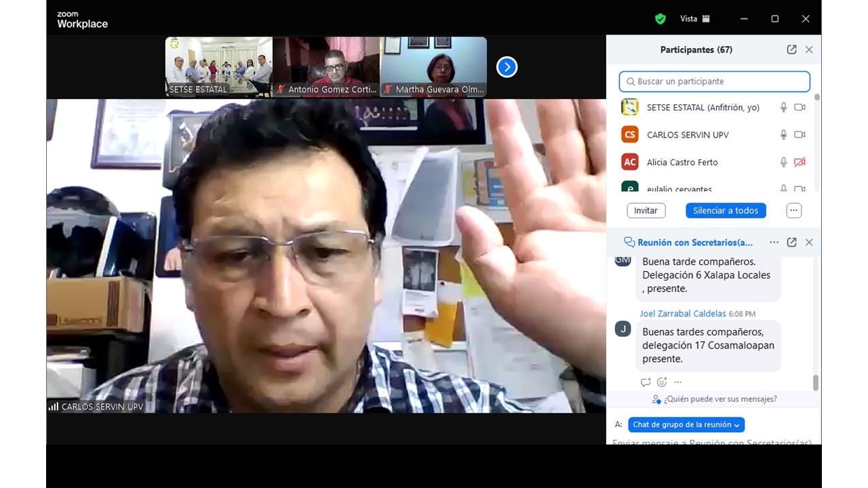Pop out the chat panel window

791,242
